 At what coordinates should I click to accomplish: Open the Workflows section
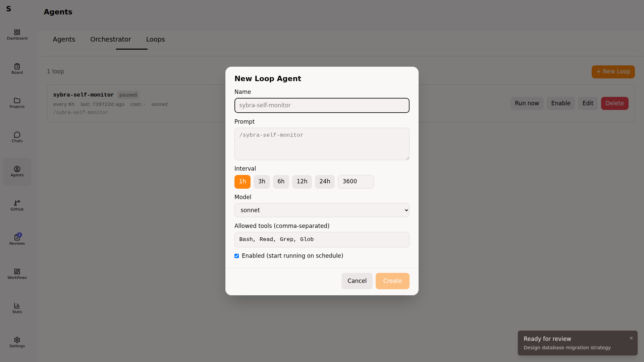[17, 274]
